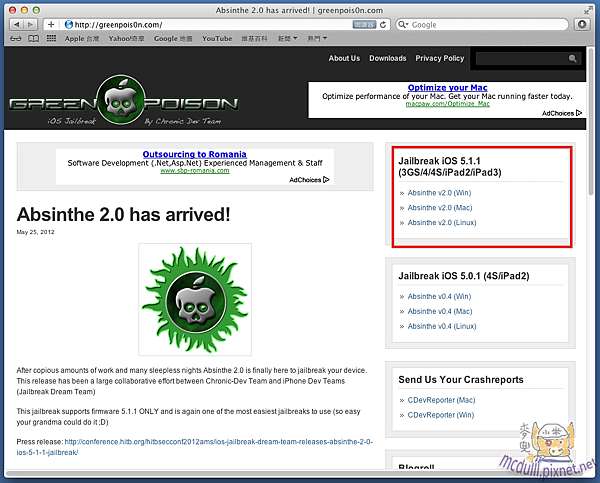The image size is (600, 483).
Task: Click the site search box in header
Action: coord(520,59)
